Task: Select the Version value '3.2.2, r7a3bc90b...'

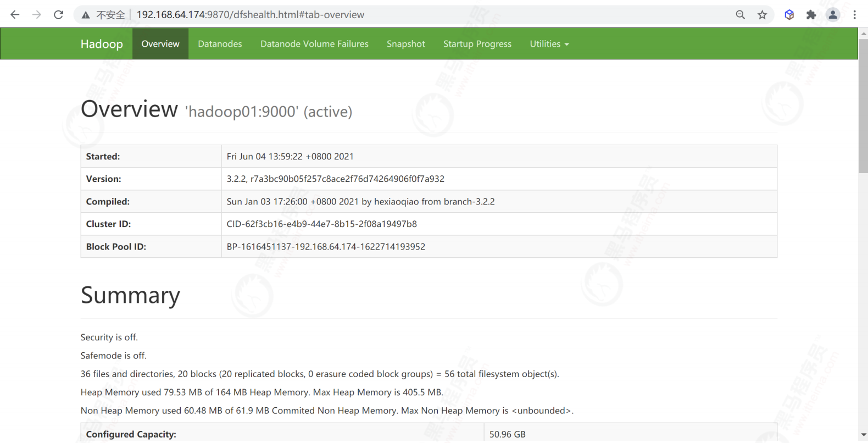Action: click(335, 179)
